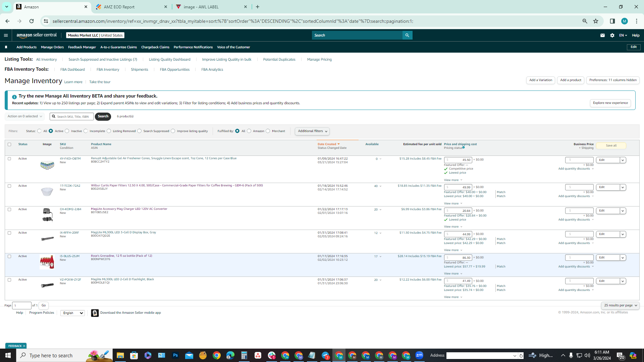The height and width of the screenshot is (362, 644).
Task: Expand the available quantity arrow for Wilbur Curtis filters
Action: pos(380,186)
